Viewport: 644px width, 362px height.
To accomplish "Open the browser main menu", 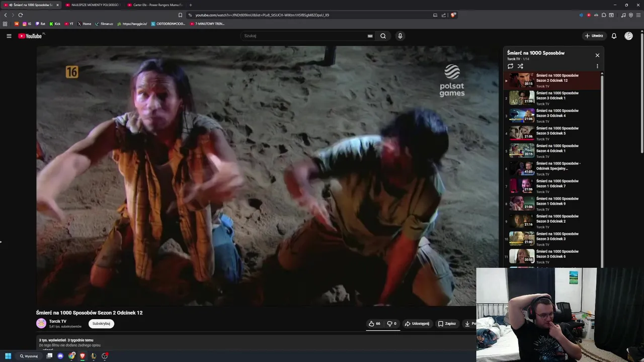I will (638, 15).
